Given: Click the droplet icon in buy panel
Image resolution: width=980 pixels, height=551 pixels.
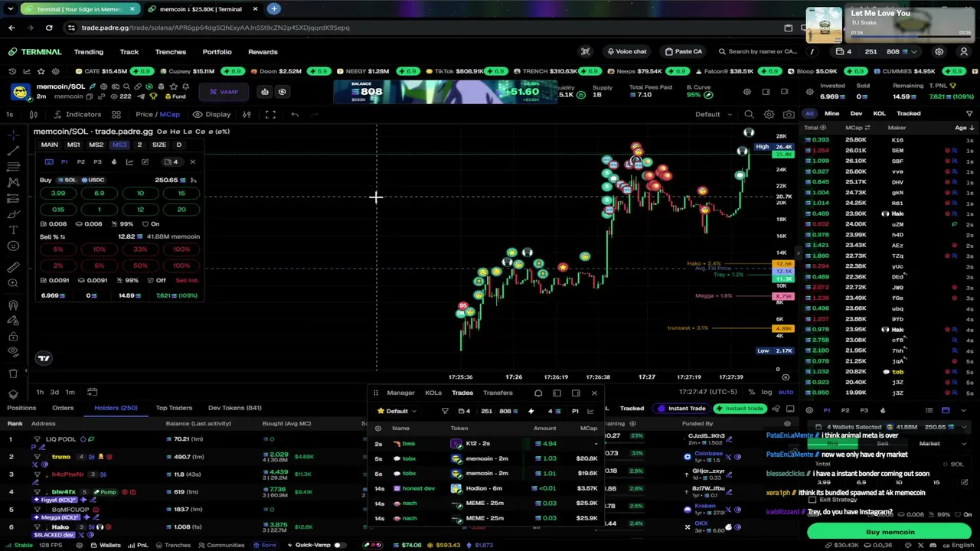Looking at the screenshot, I should pyautogui.click(x=114, y=162).
